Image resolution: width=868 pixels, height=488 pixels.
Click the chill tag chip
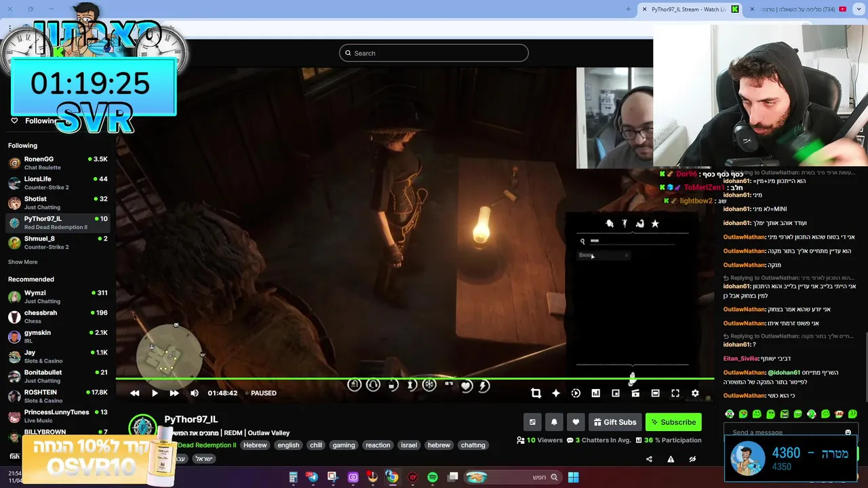tap(316, 445)
